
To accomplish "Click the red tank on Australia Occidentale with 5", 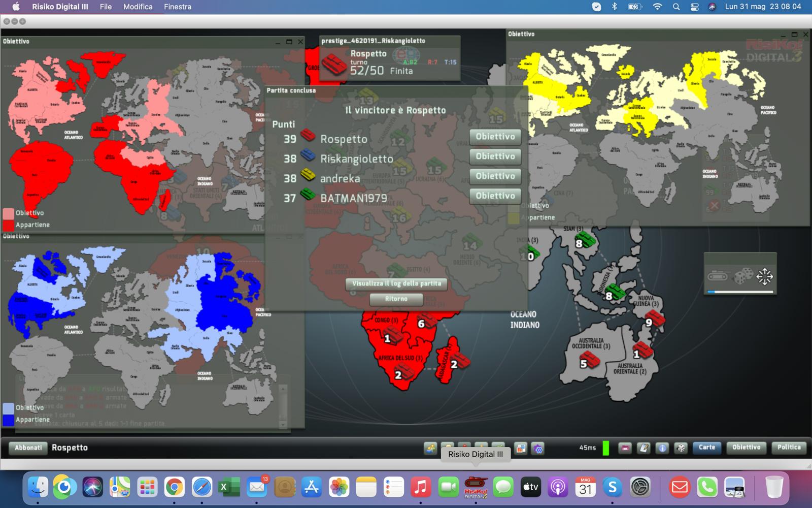I will pos(589,360).
